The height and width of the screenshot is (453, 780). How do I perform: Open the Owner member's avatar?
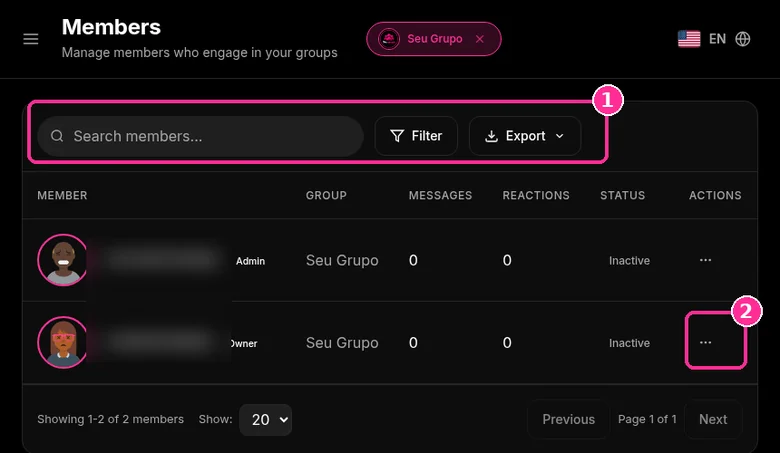(x=63, y=343)
